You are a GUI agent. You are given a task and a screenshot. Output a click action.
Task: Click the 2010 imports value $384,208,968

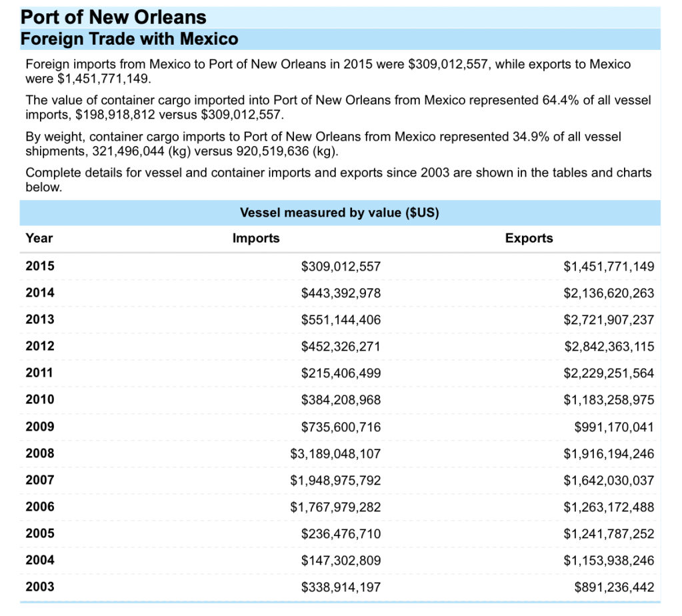tap(341, 400)
